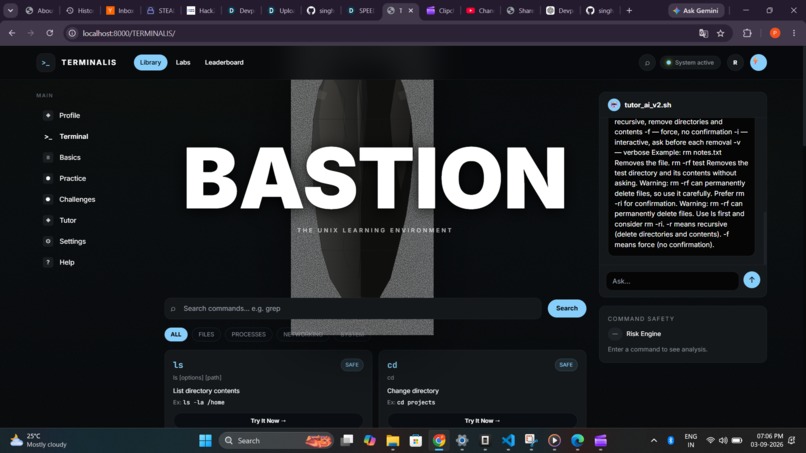
Task: Open the blue user profile avatar
Action: click(x=758, y=63)
